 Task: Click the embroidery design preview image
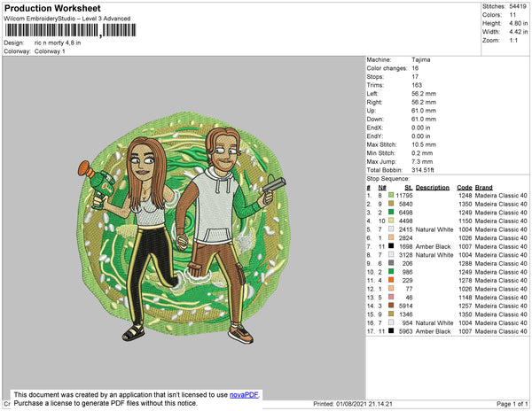click(184, 227)
